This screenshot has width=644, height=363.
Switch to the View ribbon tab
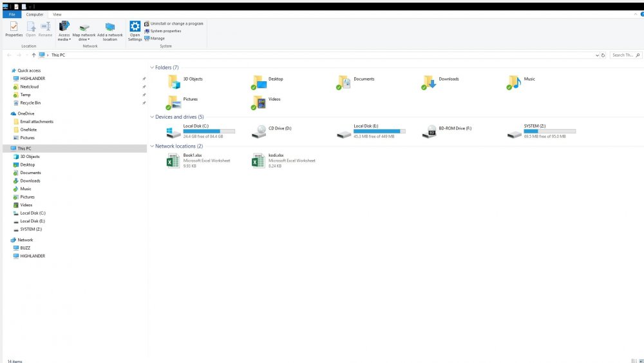point(57,14)
